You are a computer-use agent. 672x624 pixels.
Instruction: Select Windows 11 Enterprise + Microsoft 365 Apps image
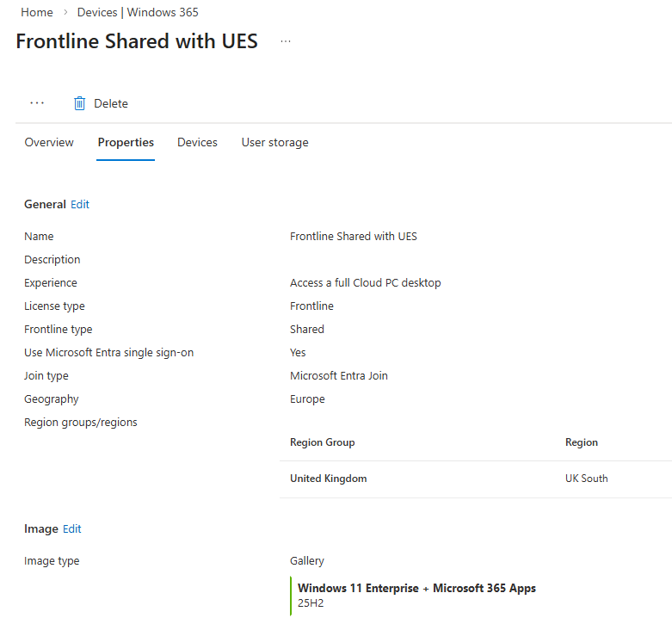coord(416,588)
